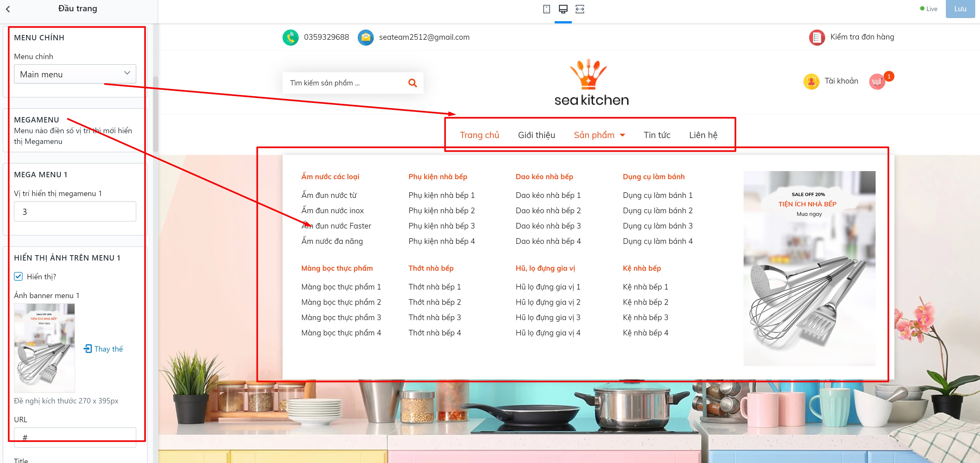Click the Màng bọc thực phẩm heading
Screen dimensions: 980x463
[x=337, y=268]
